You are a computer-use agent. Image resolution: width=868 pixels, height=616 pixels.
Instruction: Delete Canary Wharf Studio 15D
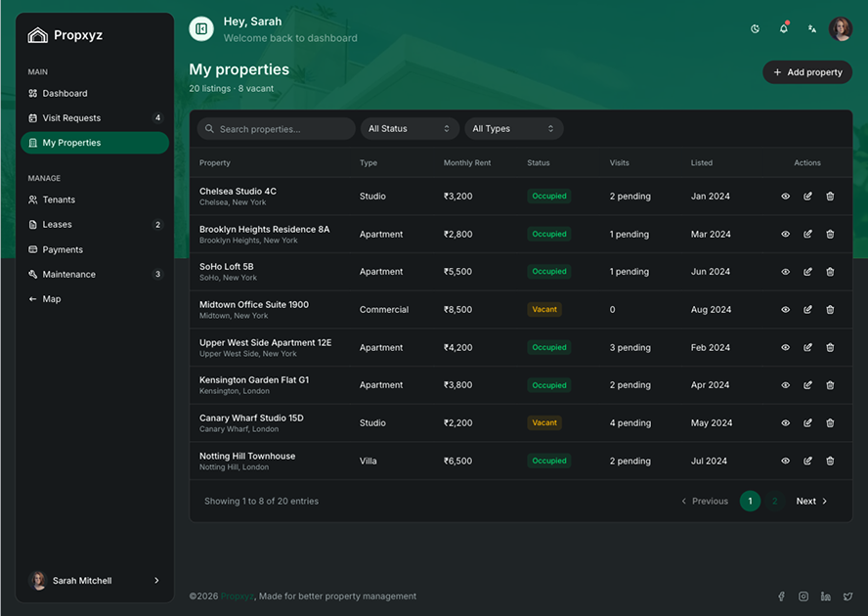click(830, 422)
